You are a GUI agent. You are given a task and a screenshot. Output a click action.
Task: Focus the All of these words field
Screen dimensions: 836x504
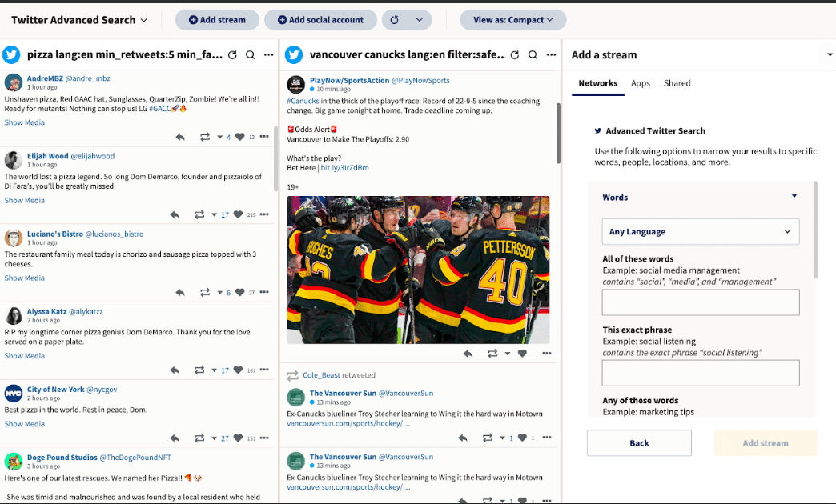click(701, 302)
